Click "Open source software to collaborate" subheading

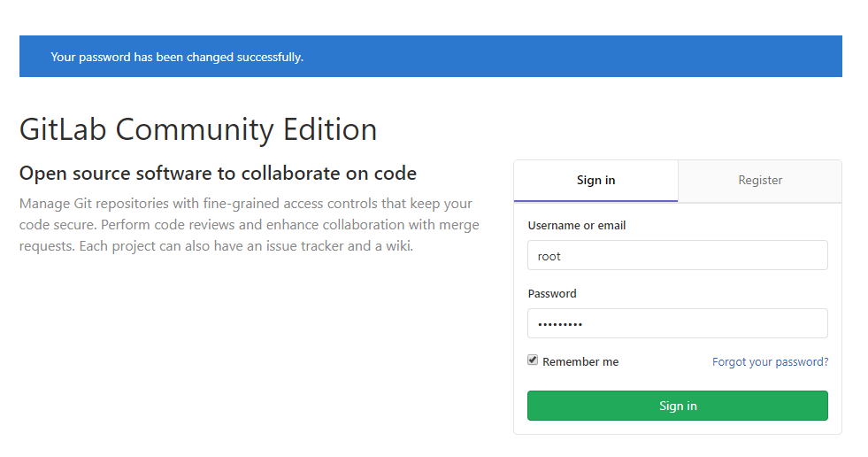(x=218, y=173)
